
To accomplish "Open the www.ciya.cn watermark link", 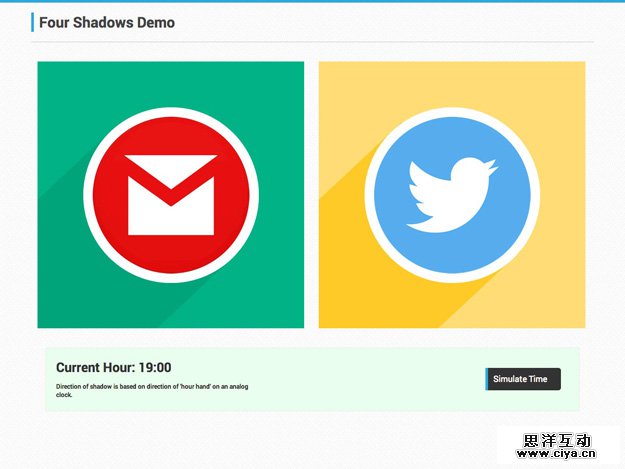I will click(556, 455).
